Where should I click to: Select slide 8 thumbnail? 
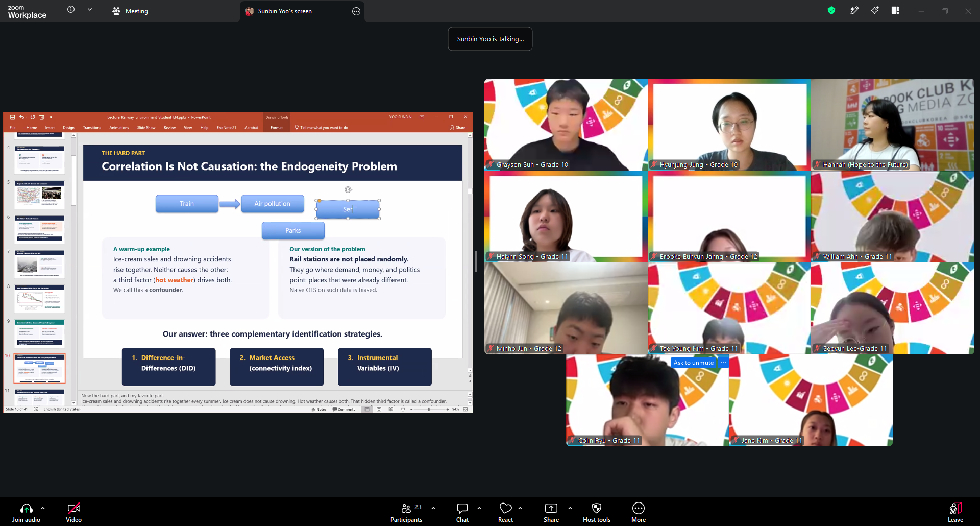click(x=40, y=299)
